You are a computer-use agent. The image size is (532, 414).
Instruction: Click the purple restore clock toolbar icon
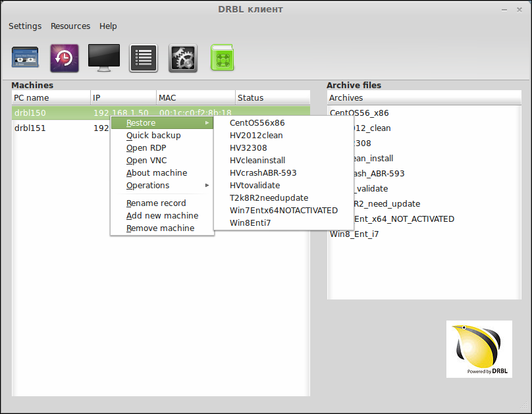tap(65, 58)
